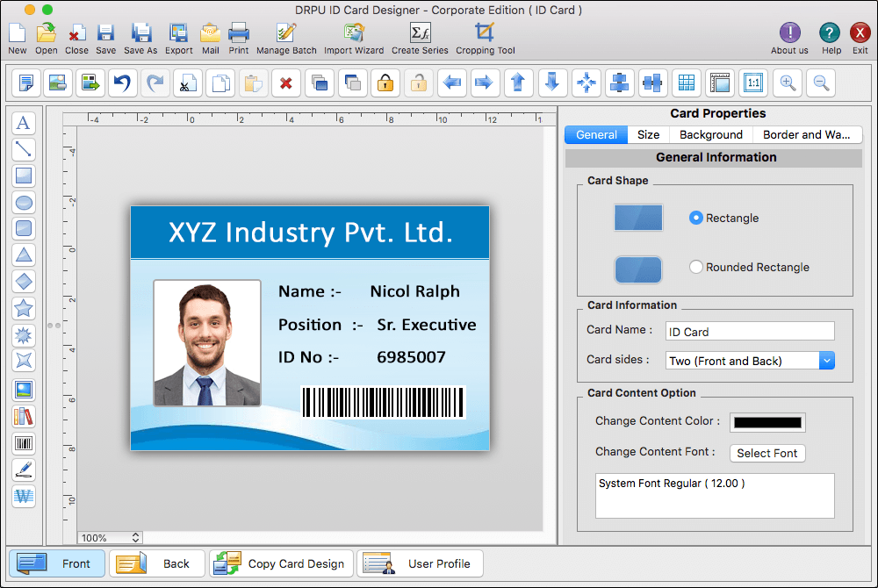Select the XYZ Industry Pvt. Ltd. title
The height and width of the screenshot is (588, 878).
pos(311,233)
